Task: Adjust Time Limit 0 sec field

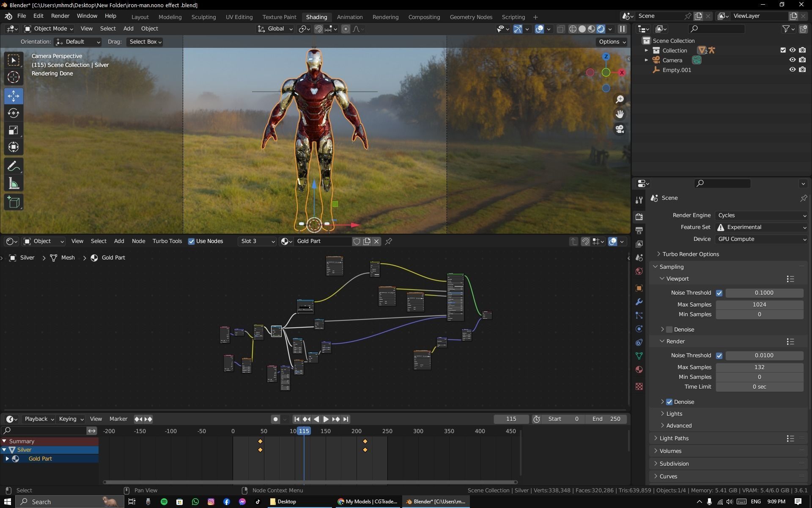Action: (759, 387)
